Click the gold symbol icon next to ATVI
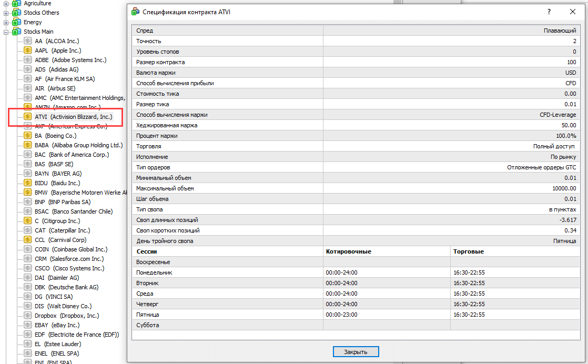Image resolution: width=588 pixels, height=364 pixels. pos(28,117)
